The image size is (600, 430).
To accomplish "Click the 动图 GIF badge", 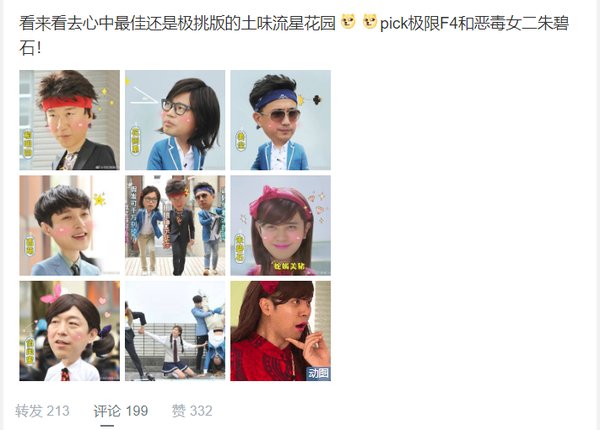I will [318, 373].
